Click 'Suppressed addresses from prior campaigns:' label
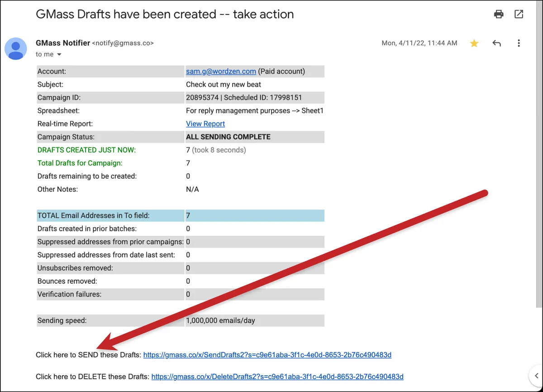 tap(110, 242)
